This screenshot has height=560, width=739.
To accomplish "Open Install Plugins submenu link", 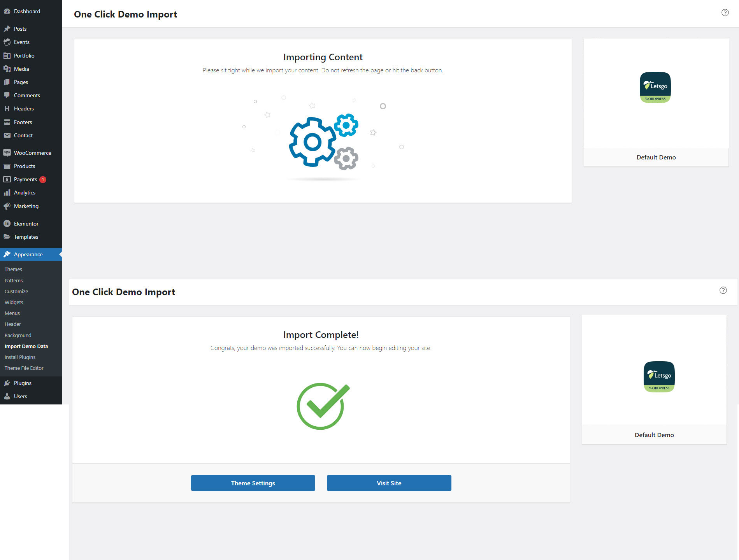I will coord(20,357).
